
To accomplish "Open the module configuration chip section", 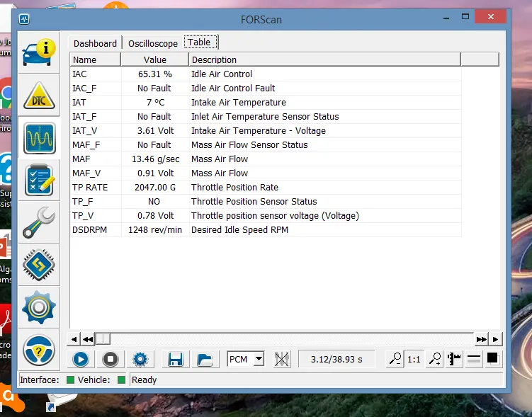I will tap(39, 265).
